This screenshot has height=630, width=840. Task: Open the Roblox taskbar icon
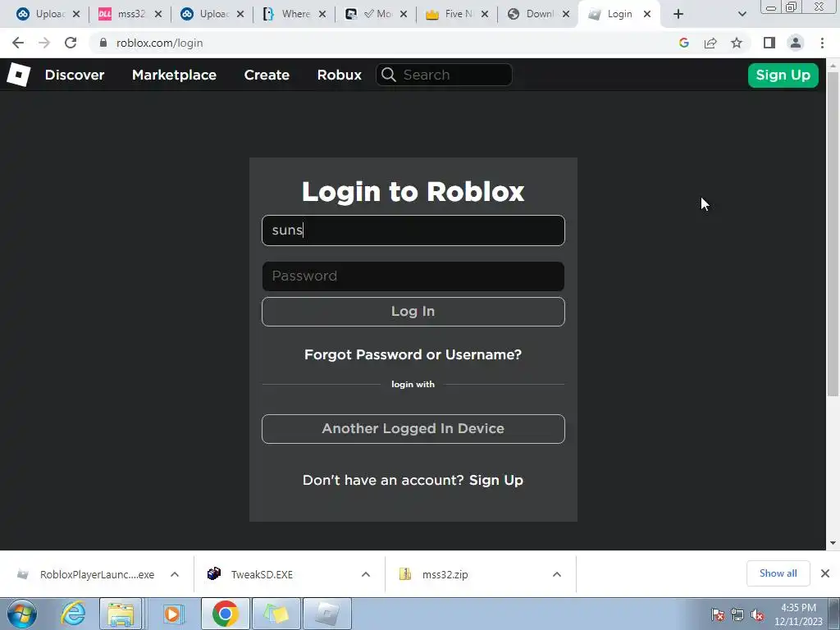click(x=327, y=614)
